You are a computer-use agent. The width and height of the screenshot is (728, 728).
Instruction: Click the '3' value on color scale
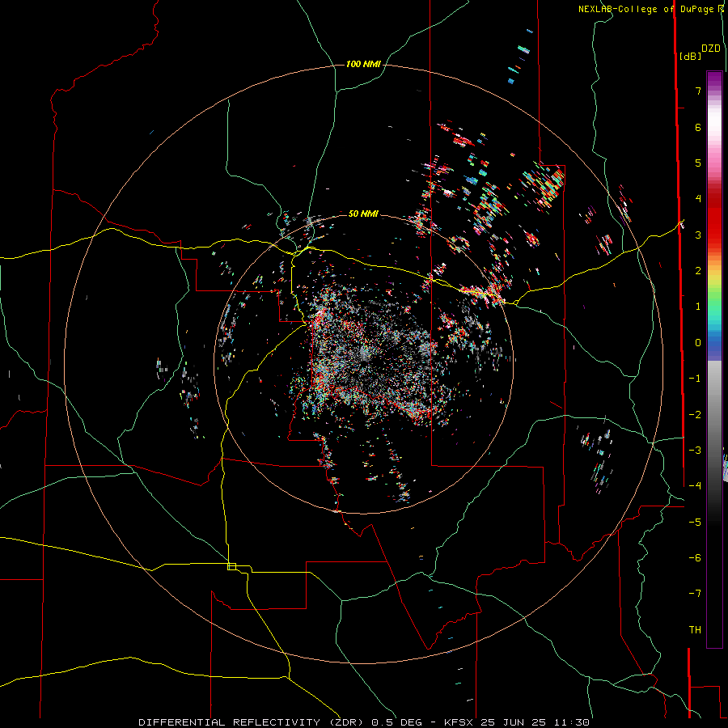pyautogui.click(x=698, y=235)
